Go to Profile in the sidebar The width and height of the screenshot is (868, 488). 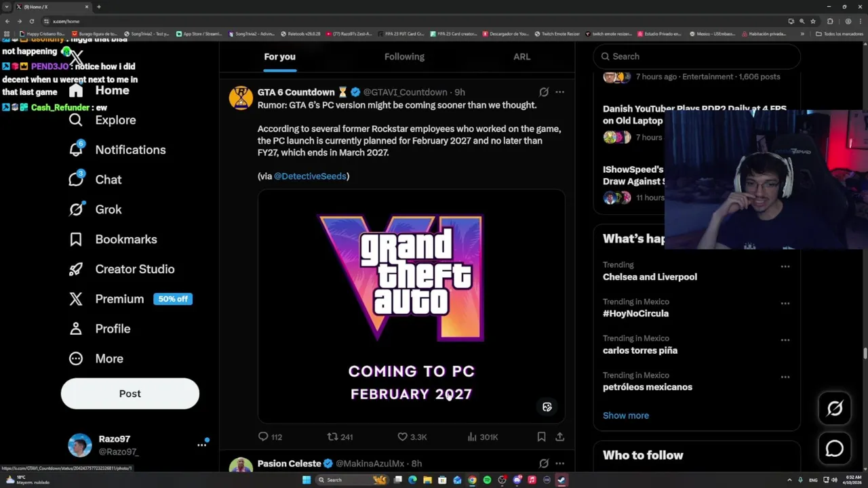tap(100, 329)
